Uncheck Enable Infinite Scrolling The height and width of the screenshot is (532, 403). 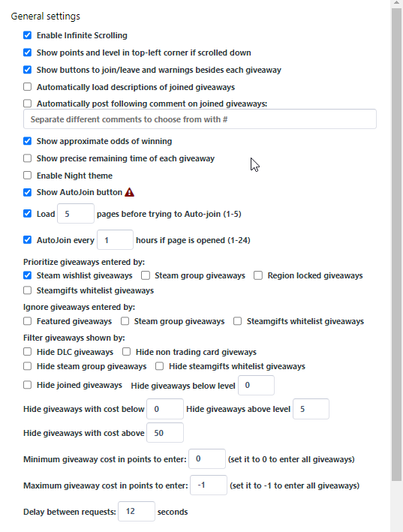point(28,35)
